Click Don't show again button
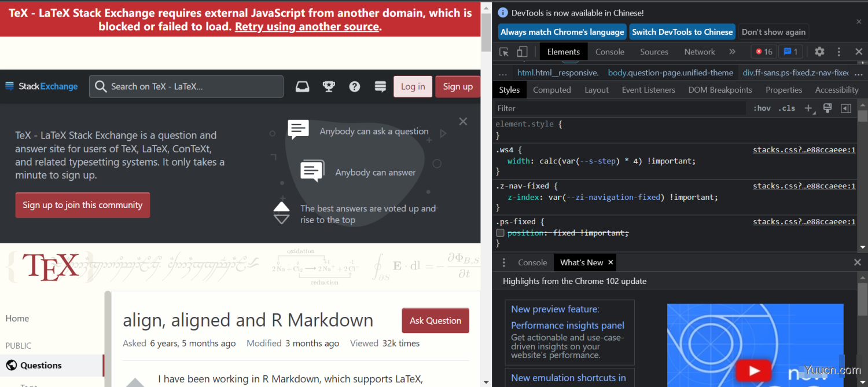This screenshot has height=387, width=868. tap(774, 32)
